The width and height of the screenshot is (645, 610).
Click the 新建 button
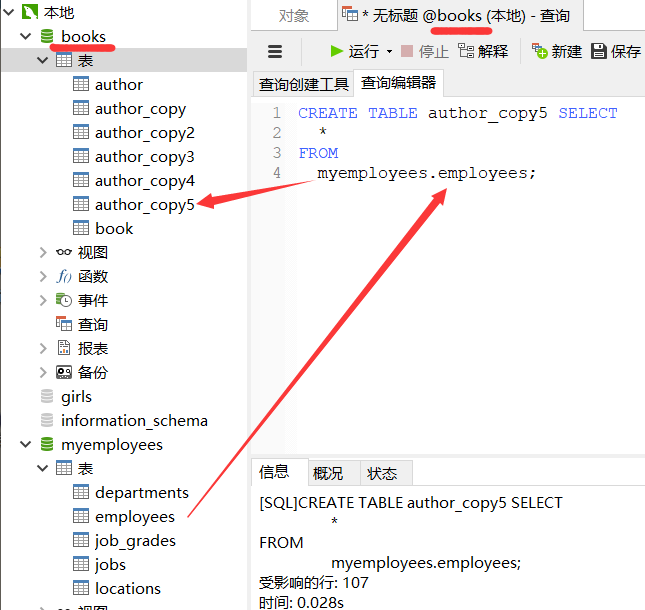pyautogui.click(x=557, y=51)
